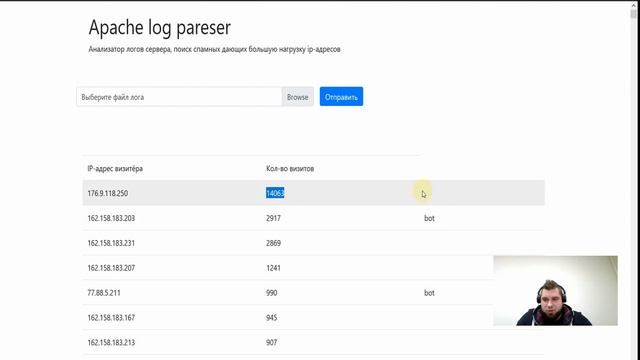Click the blue Отправить submit button
Screen dimensions: 640x360
tap(341, 96)
